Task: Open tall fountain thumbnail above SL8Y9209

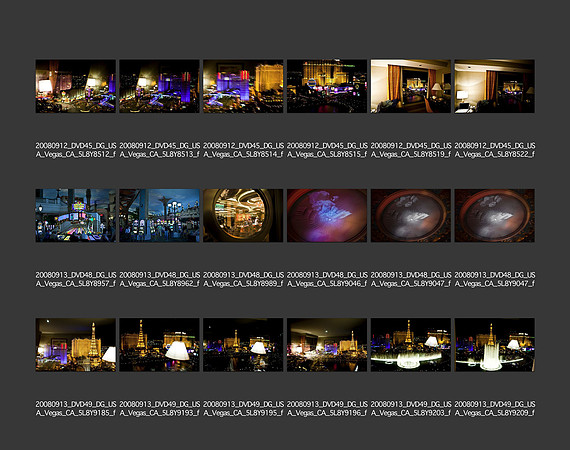Action: pos(495,345)
